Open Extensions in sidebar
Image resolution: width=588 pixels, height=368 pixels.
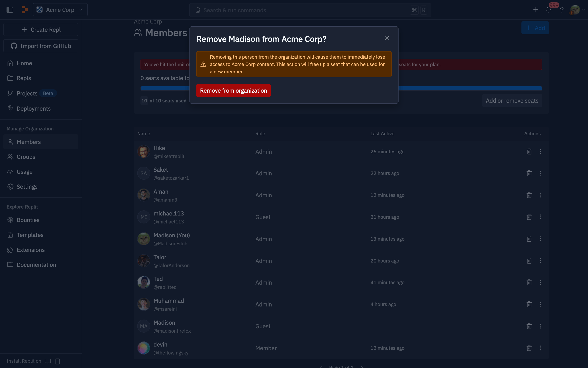point(41,250)
